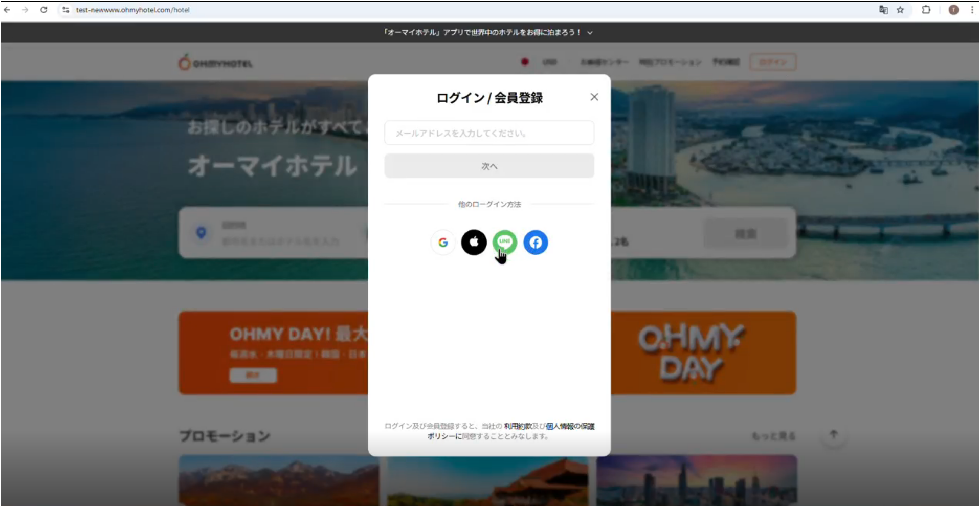This screenshot has height=507, width=980.
Task: Click the ログイン / 会員登録 dialog title
Action: [489, 98]
